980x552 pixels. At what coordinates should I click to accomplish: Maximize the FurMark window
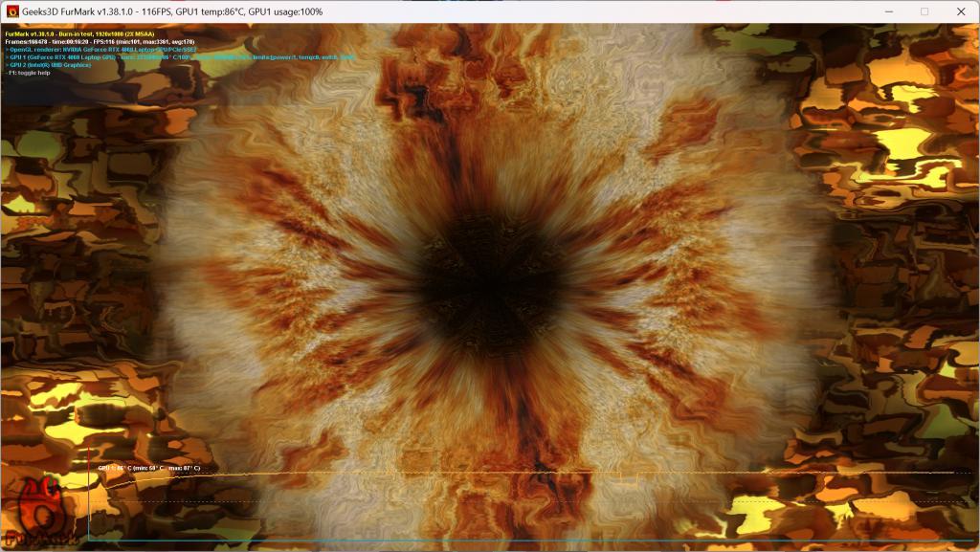tap(924, 11)
